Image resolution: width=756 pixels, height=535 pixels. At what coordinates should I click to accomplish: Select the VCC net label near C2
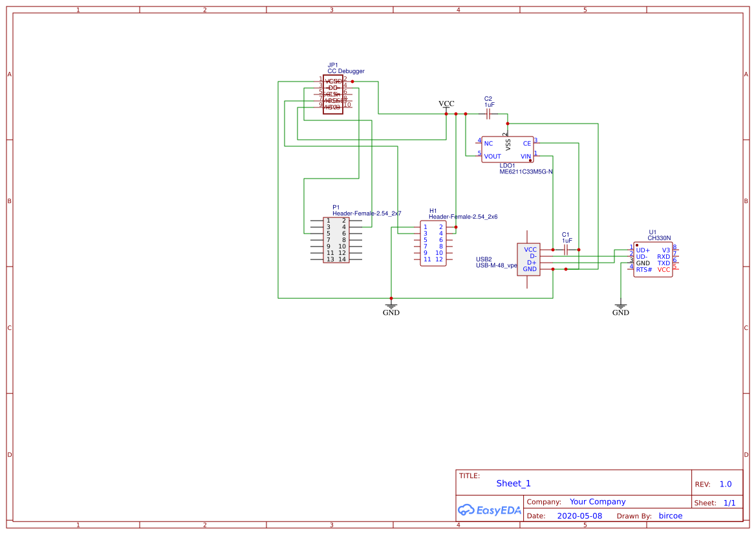[446, 104]
